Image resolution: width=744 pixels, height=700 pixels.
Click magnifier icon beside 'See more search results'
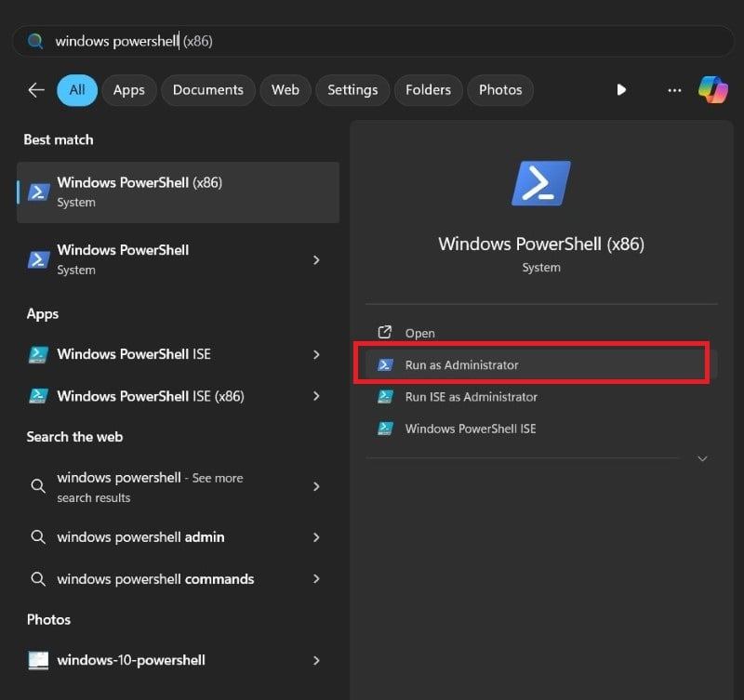point(38,486)
